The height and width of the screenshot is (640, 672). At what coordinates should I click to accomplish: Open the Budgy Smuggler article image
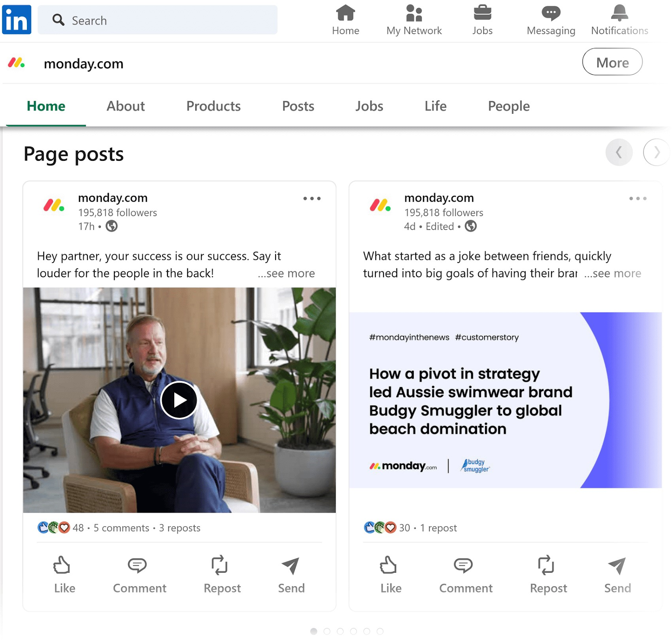(x=505, y=400)
